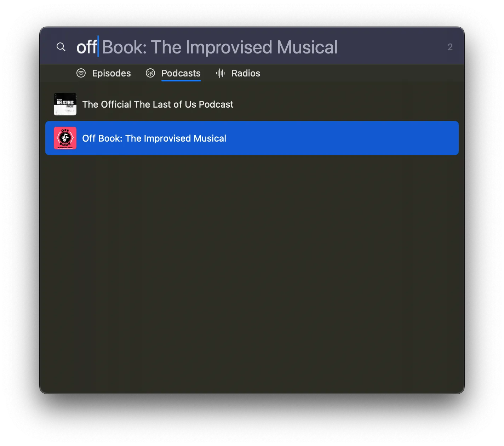This screenshot has height=446, width=504.
Task: Select the Podcasts tab label
Action: (x=181, y=73)
